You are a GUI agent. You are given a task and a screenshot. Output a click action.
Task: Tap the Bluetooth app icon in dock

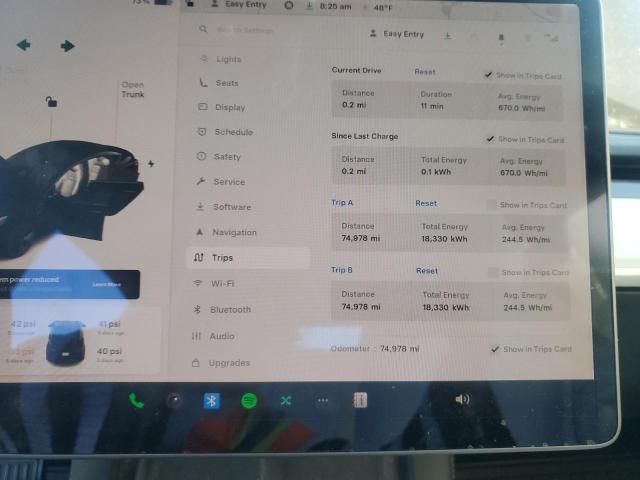click(x=212, y=401)
